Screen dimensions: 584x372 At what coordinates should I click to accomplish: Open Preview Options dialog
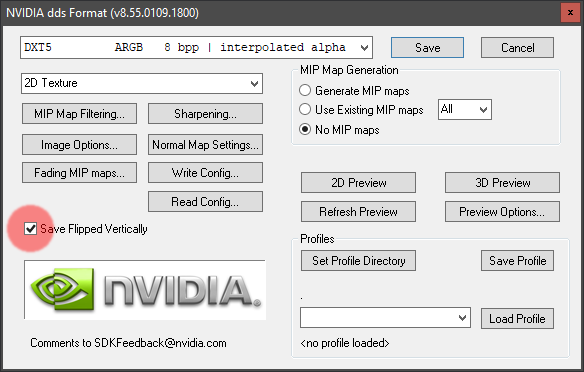coord(502,212)
